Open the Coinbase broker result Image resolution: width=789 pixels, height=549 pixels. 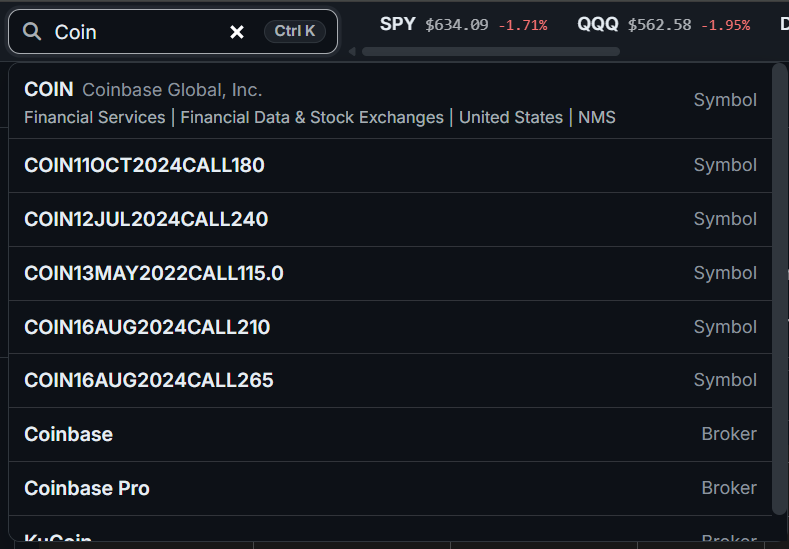390,434
